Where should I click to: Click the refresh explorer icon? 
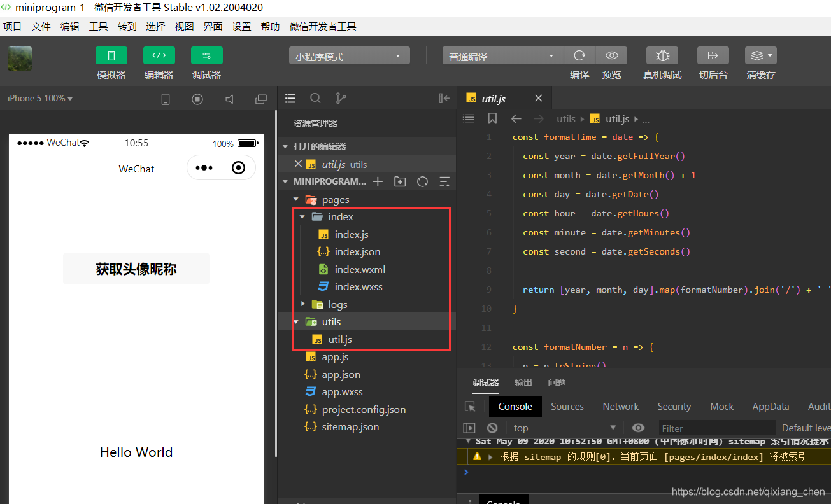422,181
